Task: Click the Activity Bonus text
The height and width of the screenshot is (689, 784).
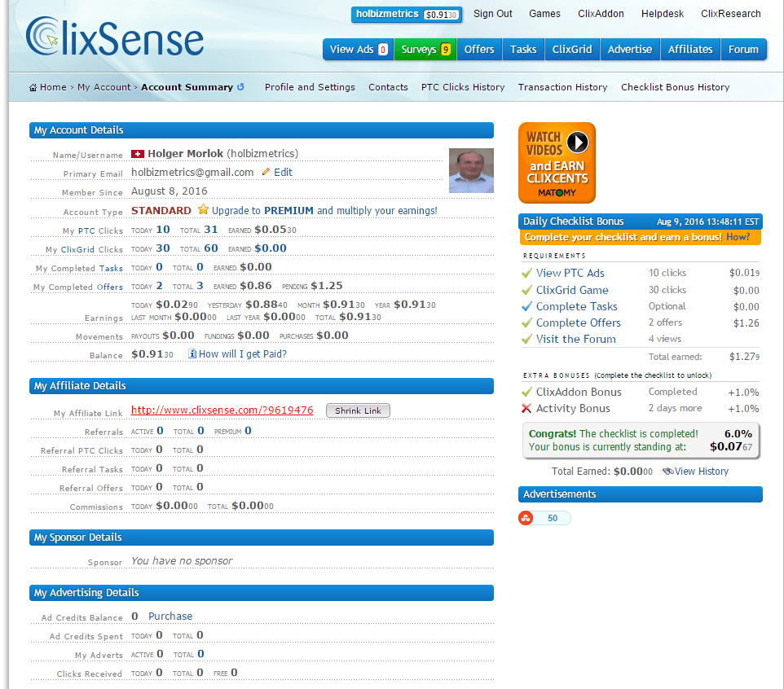Action: (573, 408)
